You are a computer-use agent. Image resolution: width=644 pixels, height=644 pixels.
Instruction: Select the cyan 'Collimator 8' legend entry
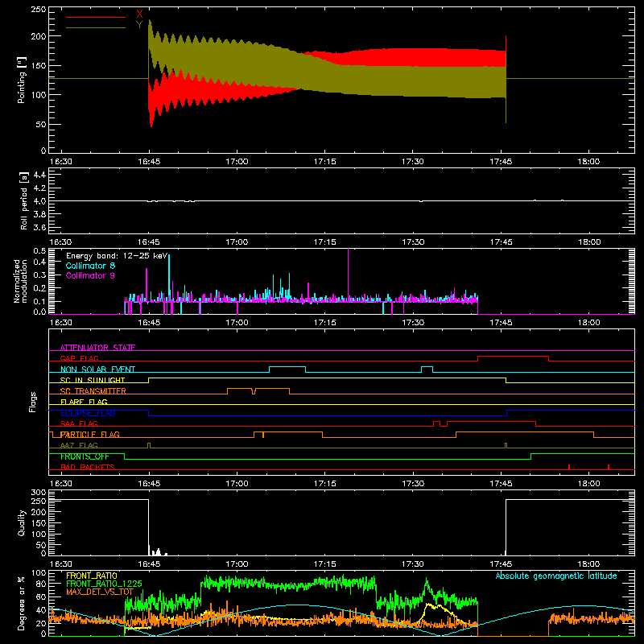[90, 266]
